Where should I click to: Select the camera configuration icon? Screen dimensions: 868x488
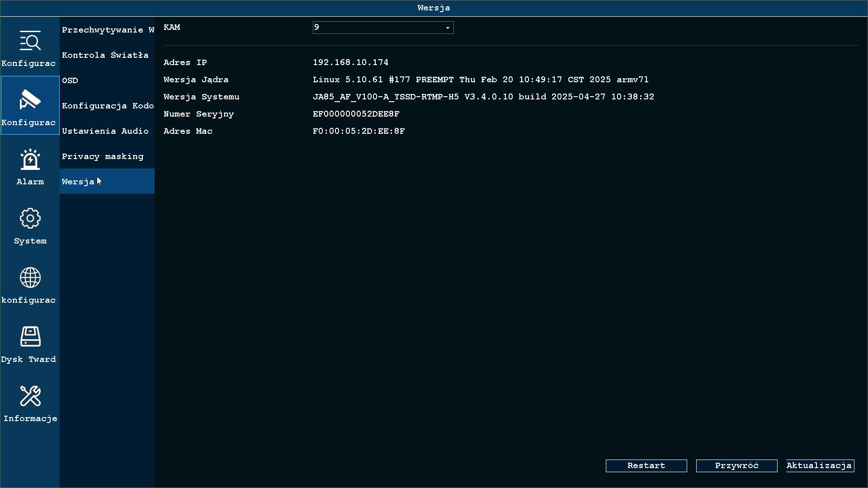tap(30, 100)
